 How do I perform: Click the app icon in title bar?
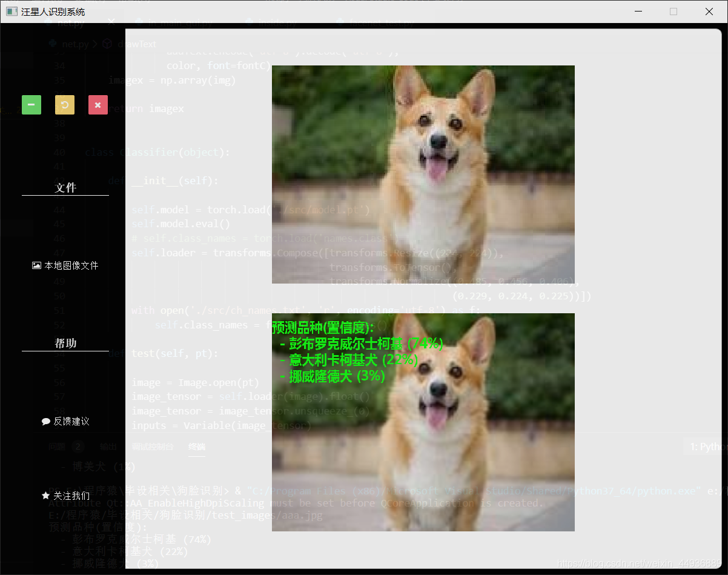coord(12,12)
